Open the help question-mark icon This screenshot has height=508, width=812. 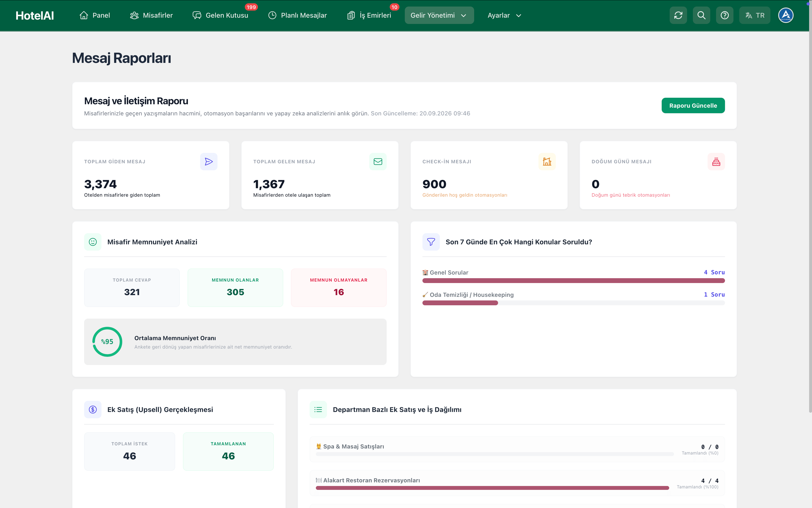click(x=725, y=15)
